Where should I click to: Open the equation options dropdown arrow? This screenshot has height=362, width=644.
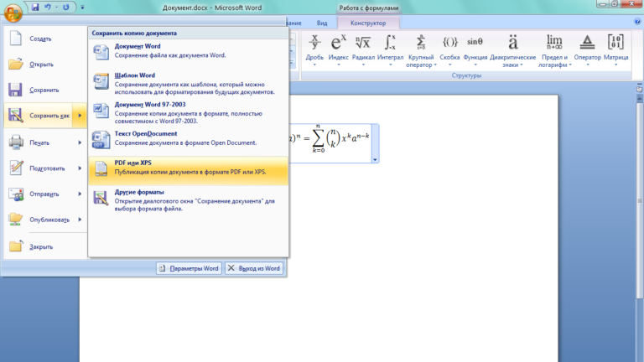pos(375,160)
